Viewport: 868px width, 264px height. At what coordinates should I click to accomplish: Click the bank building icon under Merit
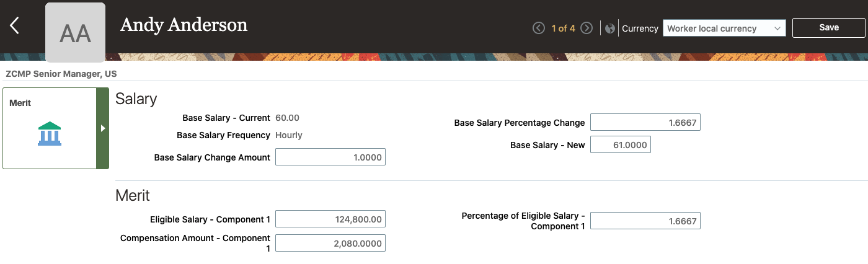click(50, 134)
